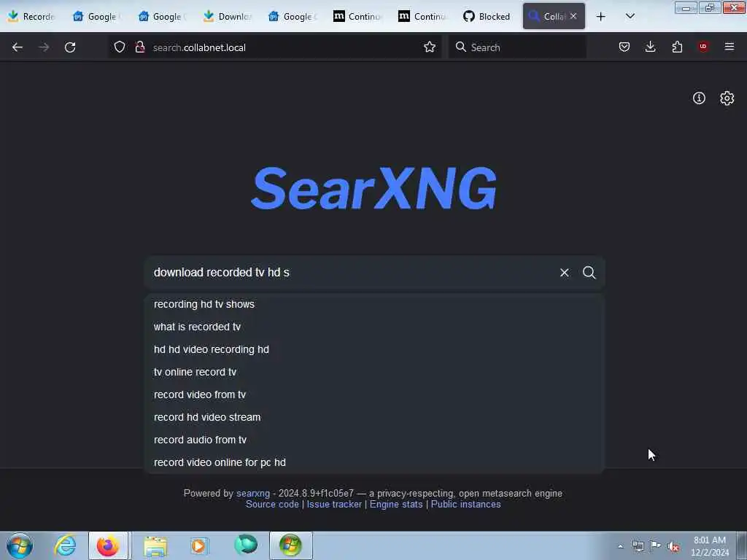Screen dimensions: 747x560
Task: Bookmark this page with the star
Action: point(429,47)
